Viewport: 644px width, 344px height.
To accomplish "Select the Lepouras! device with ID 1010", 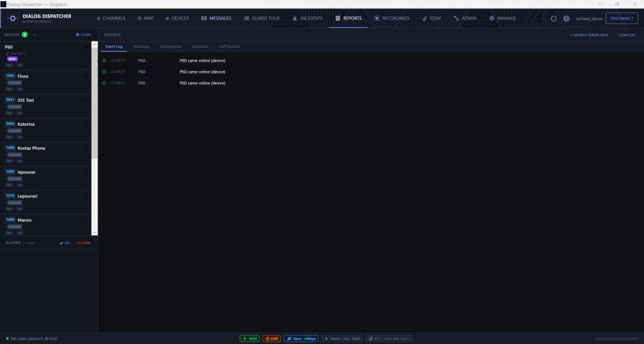I will pos(45,202).
